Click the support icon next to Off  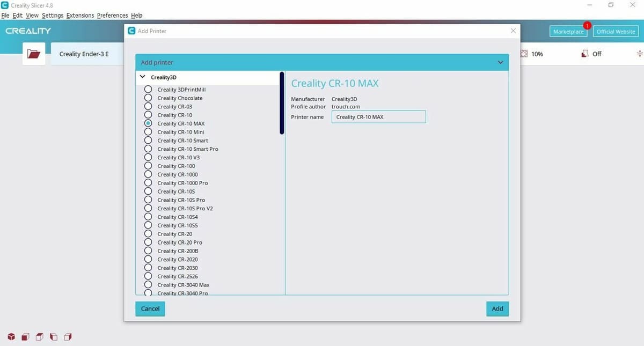[585, 54]
